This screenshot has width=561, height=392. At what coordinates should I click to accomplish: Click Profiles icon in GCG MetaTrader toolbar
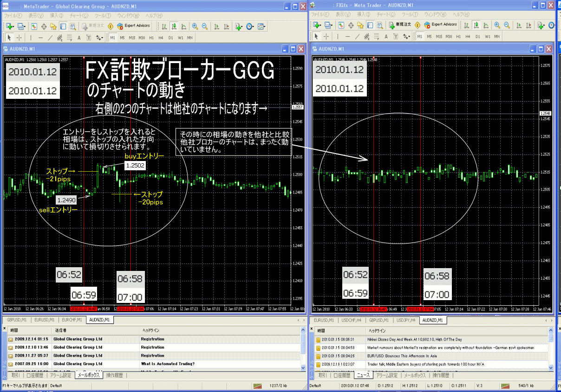[x=21, y=26]
